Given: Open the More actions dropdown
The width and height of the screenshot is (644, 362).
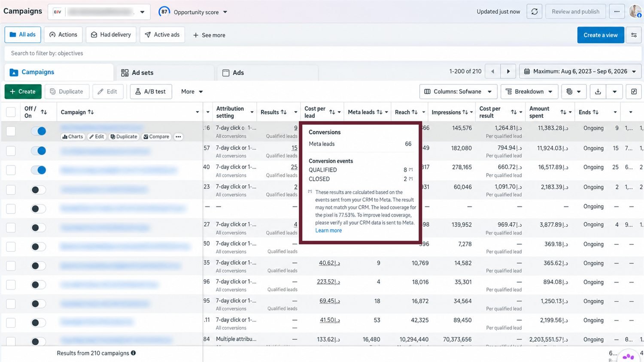Looking at the screenshot, I should pos(192,91).
